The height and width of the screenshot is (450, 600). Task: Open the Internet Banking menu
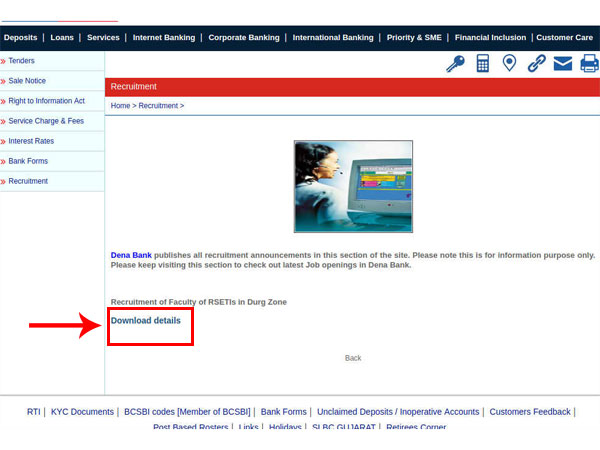pos(164,38)
